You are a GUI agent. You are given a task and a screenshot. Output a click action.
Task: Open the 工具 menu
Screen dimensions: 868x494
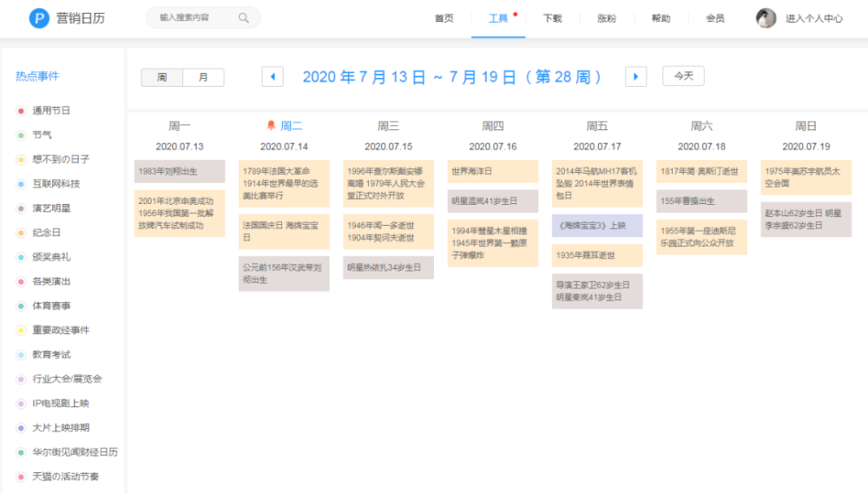(498, 18)
